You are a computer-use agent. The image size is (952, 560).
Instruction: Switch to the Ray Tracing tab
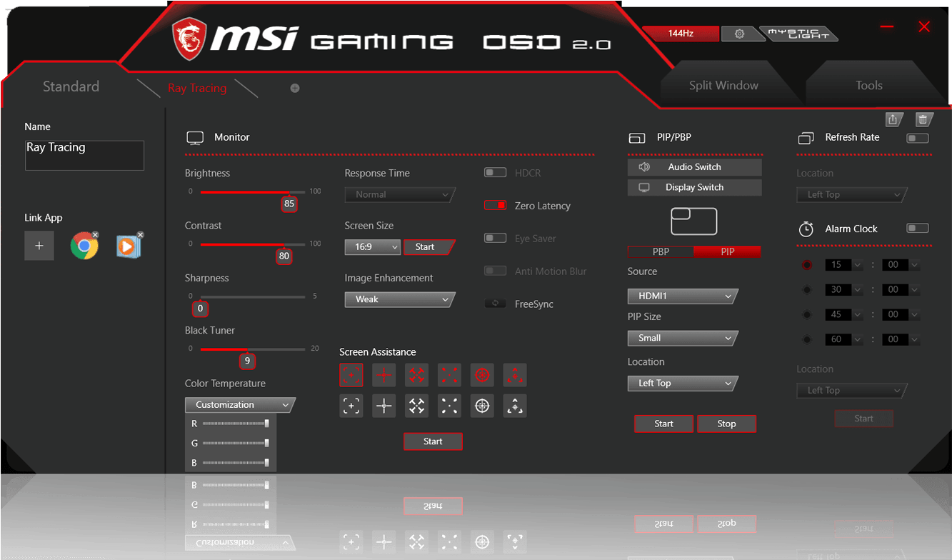(x=197, y=88)
